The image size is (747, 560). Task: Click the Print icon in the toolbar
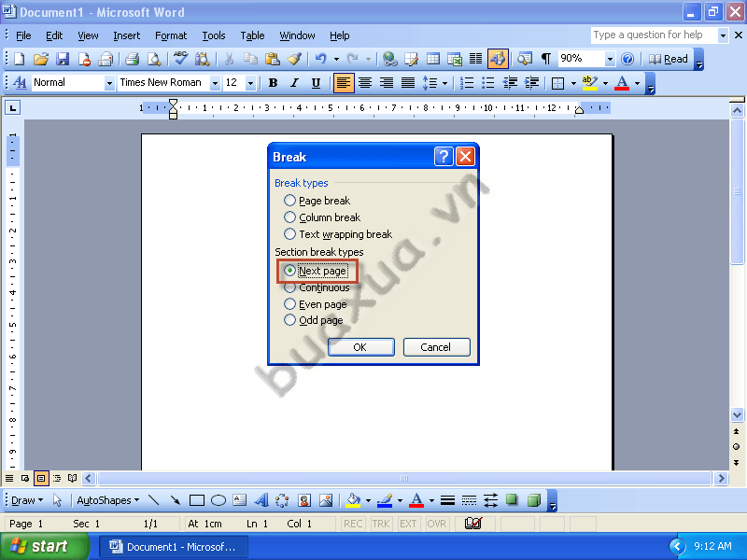pyautogui.click(x=132, y=59)
